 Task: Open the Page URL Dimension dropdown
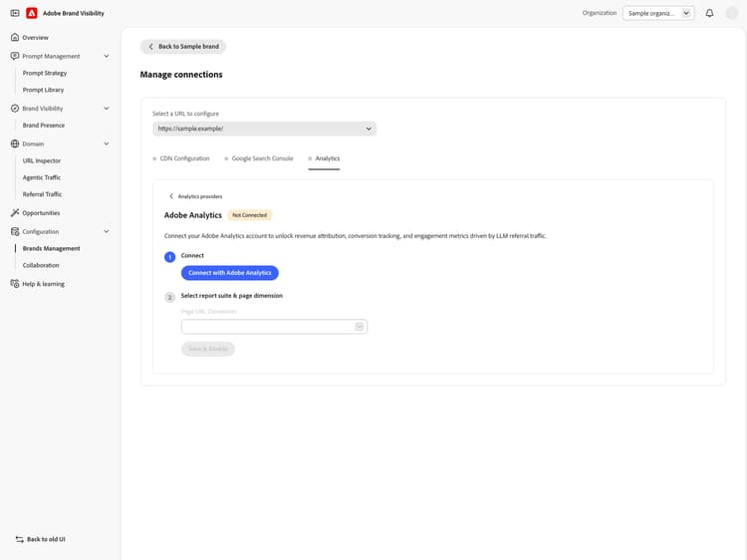pos(274,327)
